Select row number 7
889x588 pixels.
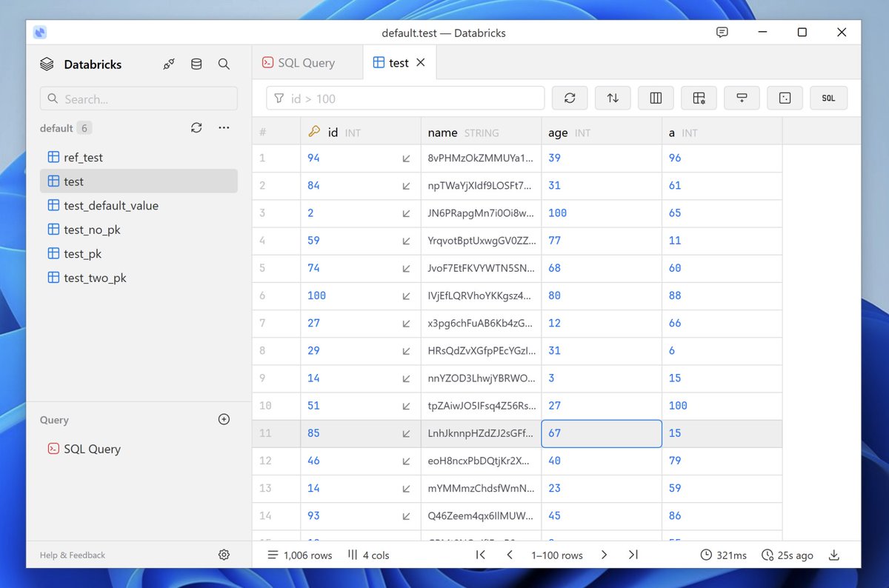pos(276,323)
